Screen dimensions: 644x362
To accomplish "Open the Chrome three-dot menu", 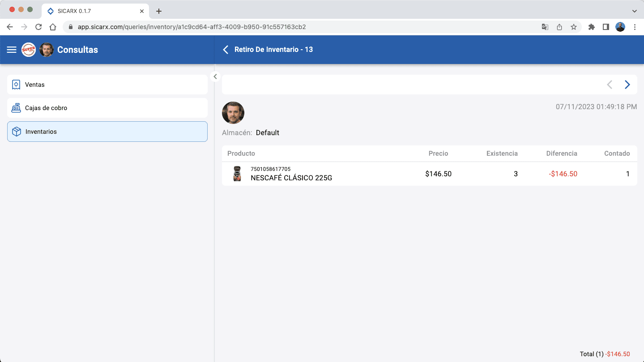I will pos(635,27).
